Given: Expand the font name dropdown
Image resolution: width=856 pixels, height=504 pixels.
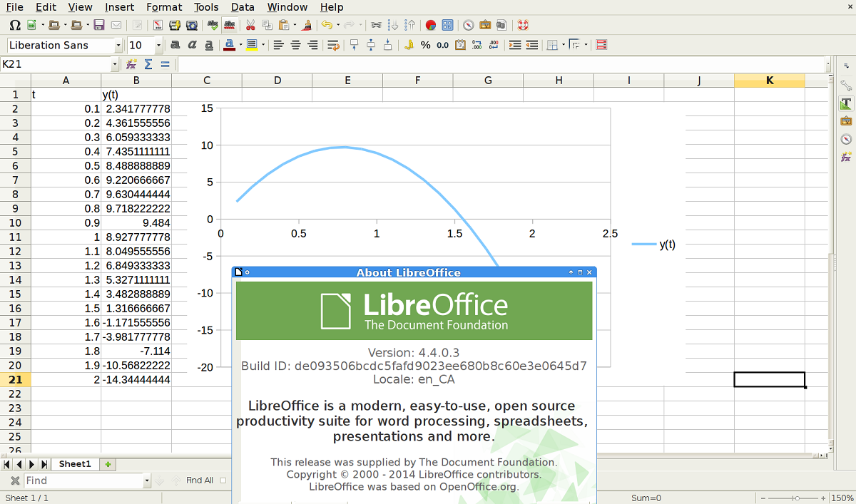Looking at the screenshot, I should tap(118, 45).
